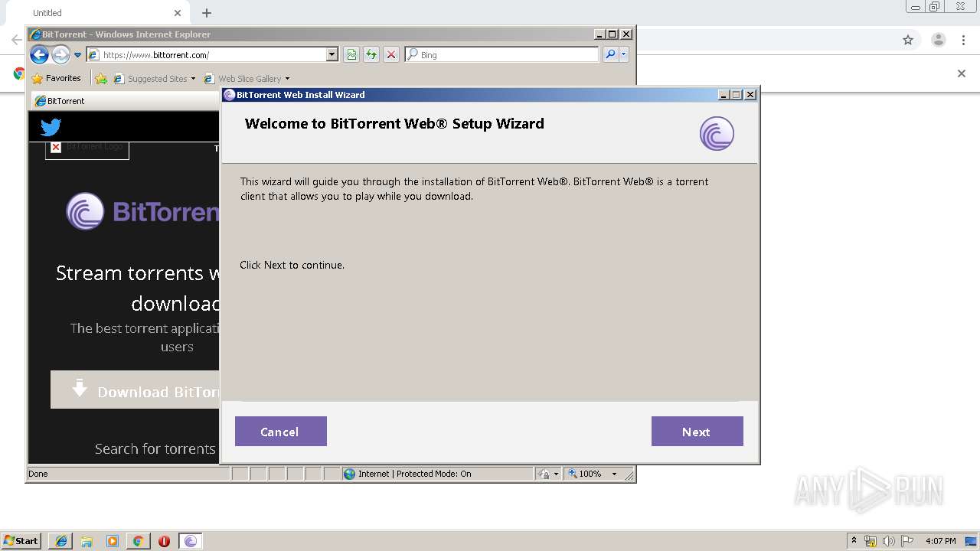Open the Chrome profile avatar menu
980x551 pixels.
pyautogui.click(x=939, y=40)
